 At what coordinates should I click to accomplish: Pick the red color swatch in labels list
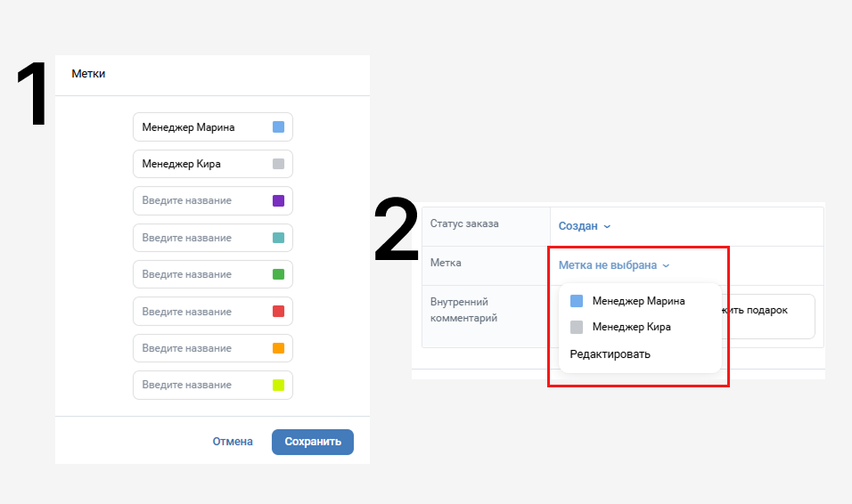pyautogui.click(x=278, y=311)
